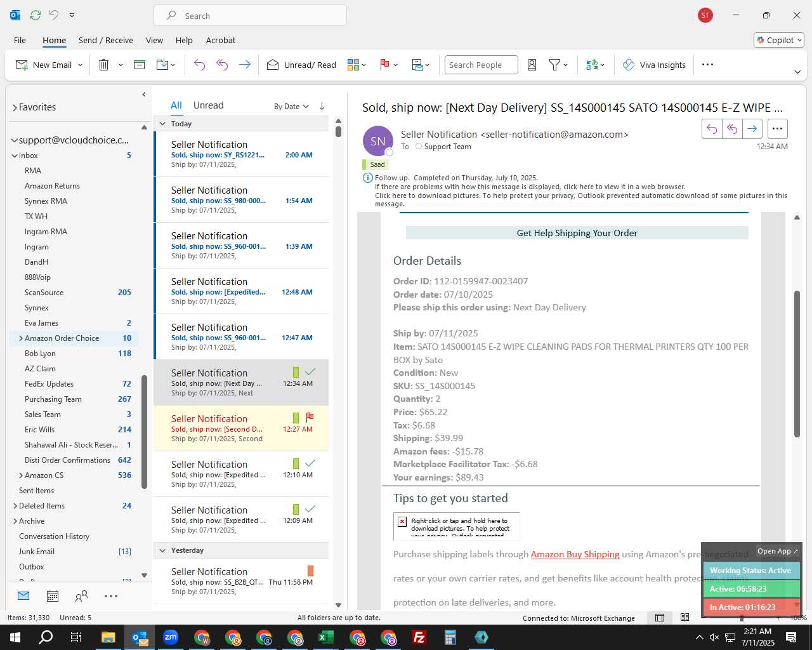Screen dimensions: 812x650
Task: Open the File menu
Action: [20, 40]
